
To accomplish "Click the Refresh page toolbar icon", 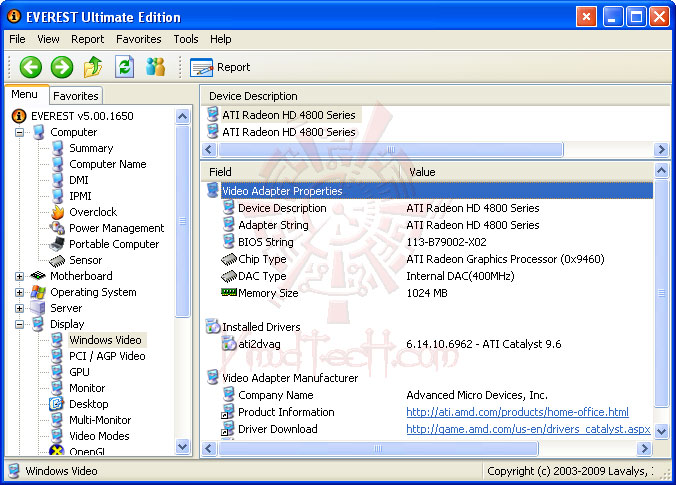I will (x=124, y=67).
